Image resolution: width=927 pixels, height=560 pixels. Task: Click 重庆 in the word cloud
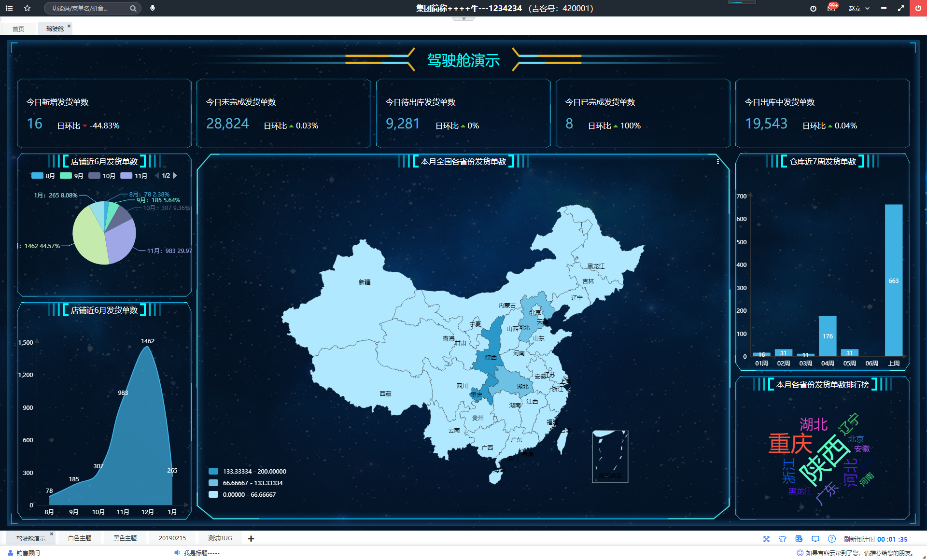(x=790, y=444)
